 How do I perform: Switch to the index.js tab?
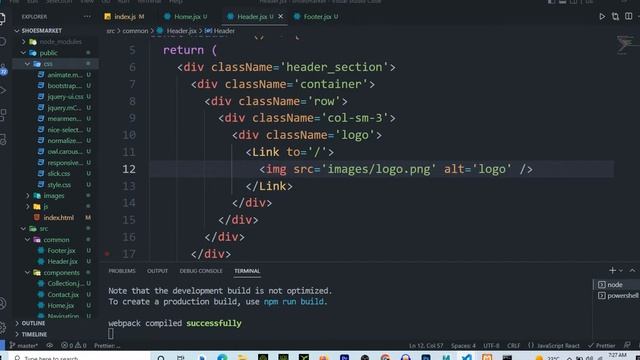click(124, 17)
